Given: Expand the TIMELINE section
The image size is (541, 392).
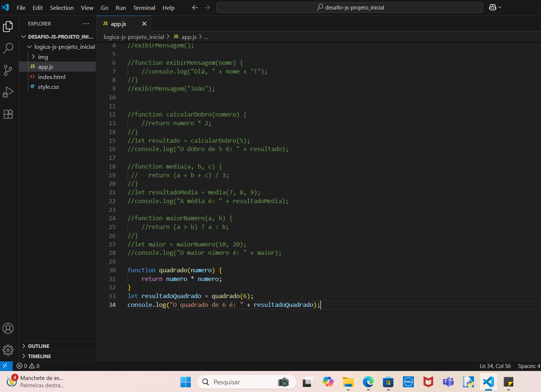Looking at the screenshot, I should pyautogui.click(x=58, y=356).
